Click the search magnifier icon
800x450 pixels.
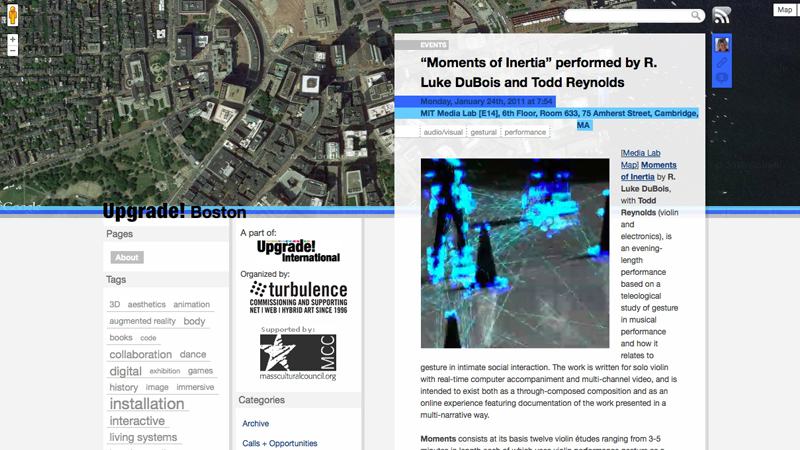click(x=696, y=16)
